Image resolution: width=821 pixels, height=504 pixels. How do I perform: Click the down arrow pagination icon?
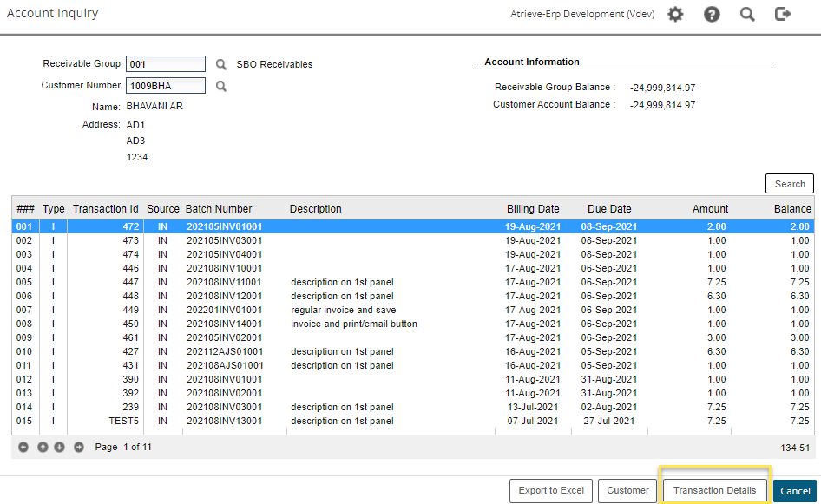60,447
